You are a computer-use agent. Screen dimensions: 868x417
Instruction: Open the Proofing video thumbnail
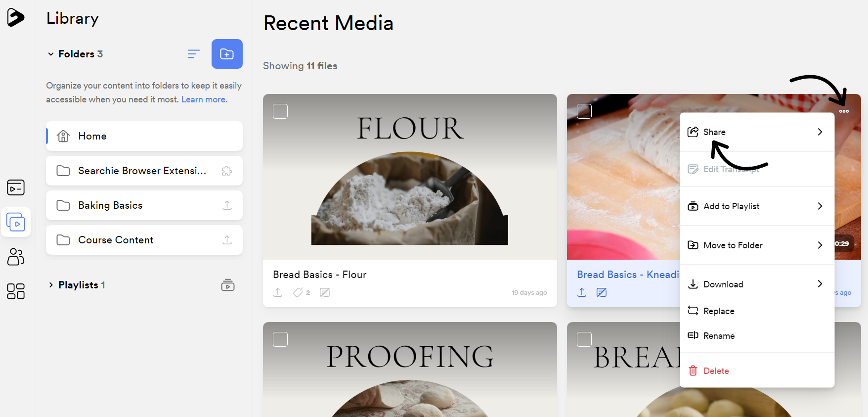[410, 370]
